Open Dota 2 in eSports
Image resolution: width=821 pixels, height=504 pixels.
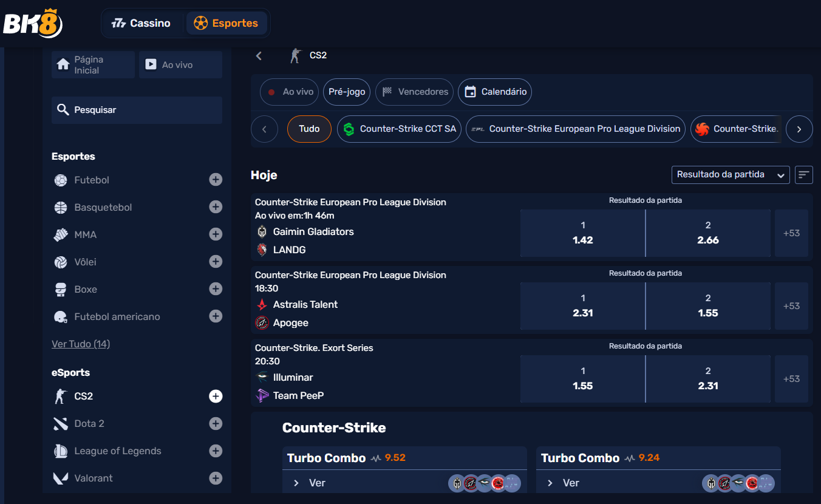tap(89, 423)
